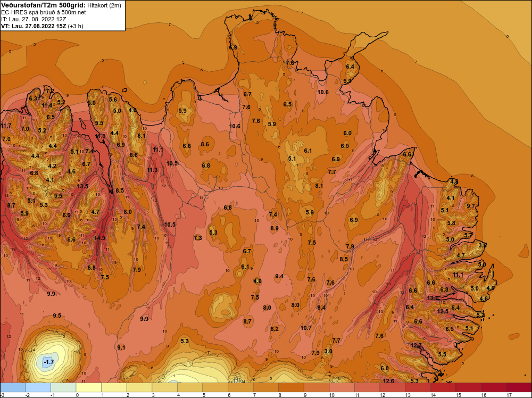
Task: Click legend swatch between -3 and -2
Action: [13, 387]
